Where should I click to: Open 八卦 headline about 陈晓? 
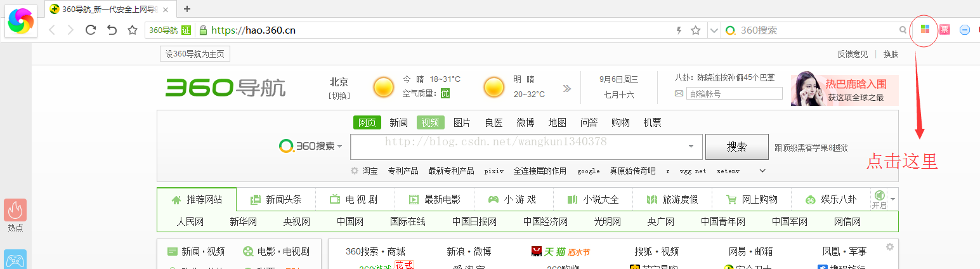click(x=724, y=78)
